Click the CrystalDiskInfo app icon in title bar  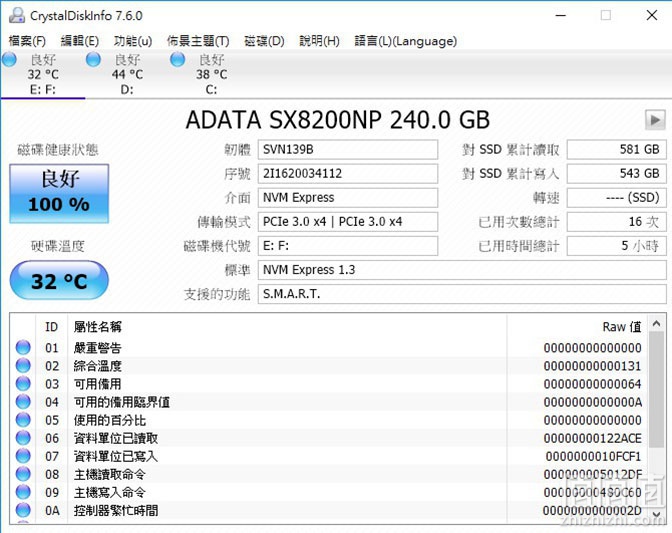[x=17, y=15]
